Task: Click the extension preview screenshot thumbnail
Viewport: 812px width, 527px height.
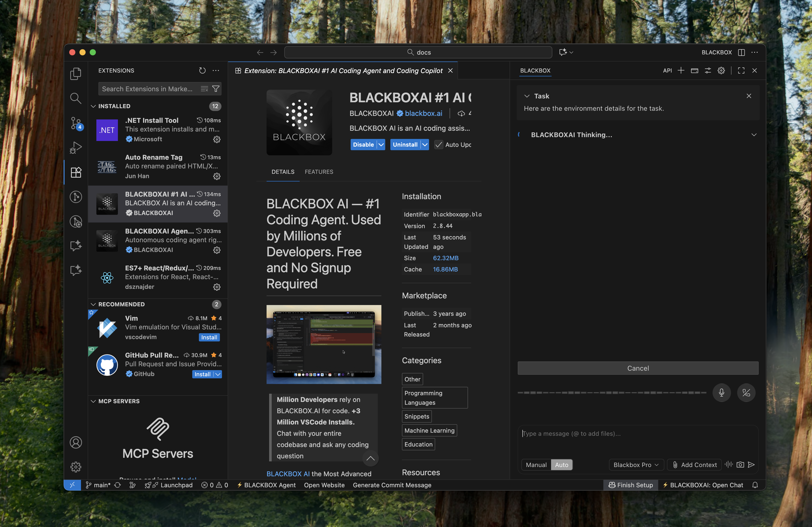Action: pyautogui.click(x=323, y=344)
